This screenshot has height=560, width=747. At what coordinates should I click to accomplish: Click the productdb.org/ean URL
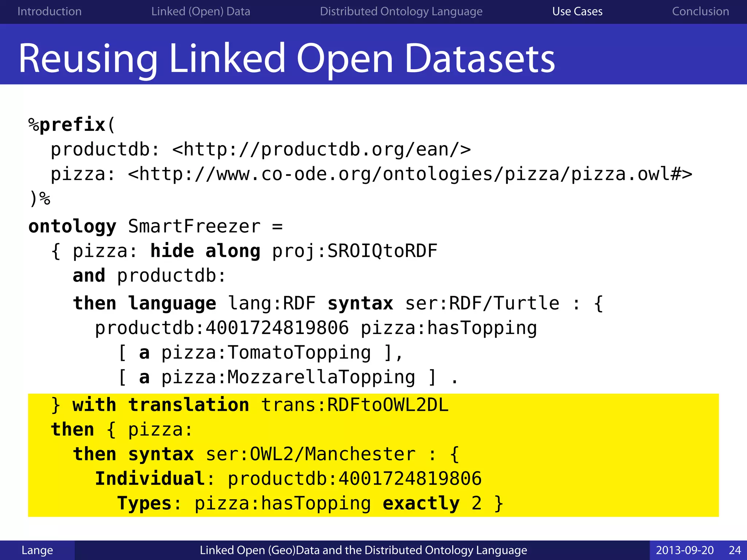click(x=321, y=149)
